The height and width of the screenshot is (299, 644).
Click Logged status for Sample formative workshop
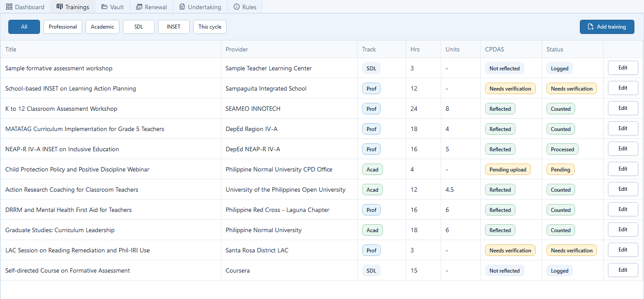point(560,68)
